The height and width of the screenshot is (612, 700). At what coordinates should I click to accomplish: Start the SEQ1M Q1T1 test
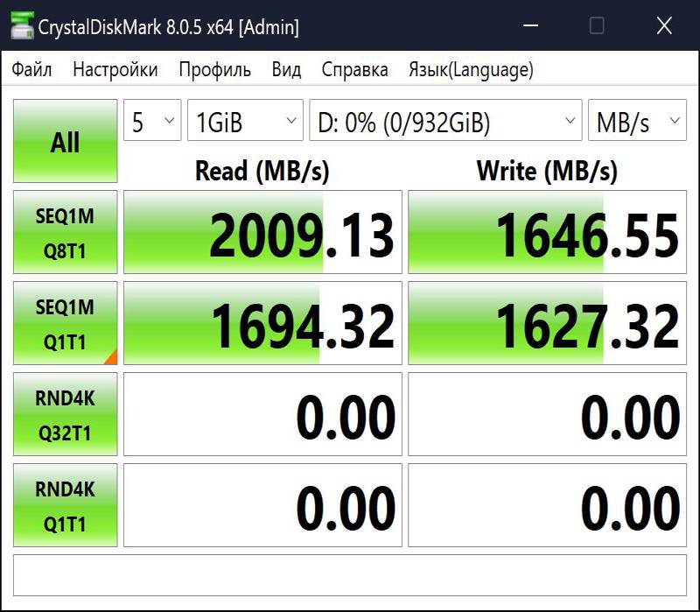(x=65, y=323)
